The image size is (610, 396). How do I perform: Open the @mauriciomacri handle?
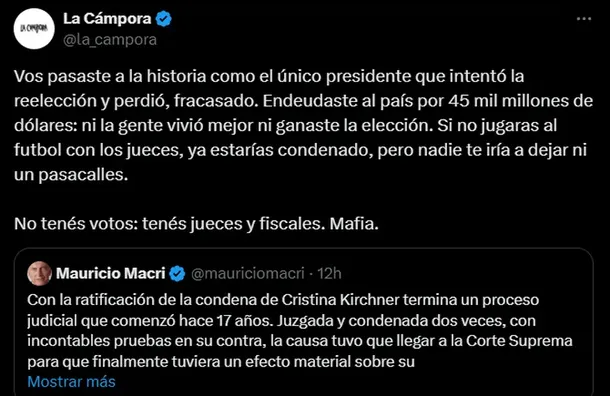(247, 274)
